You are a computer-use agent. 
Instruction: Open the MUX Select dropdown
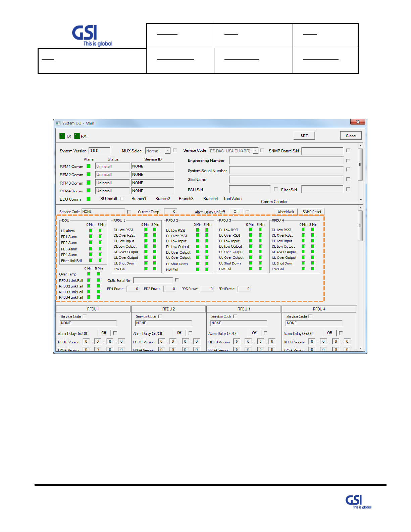(x=167, y=151)
